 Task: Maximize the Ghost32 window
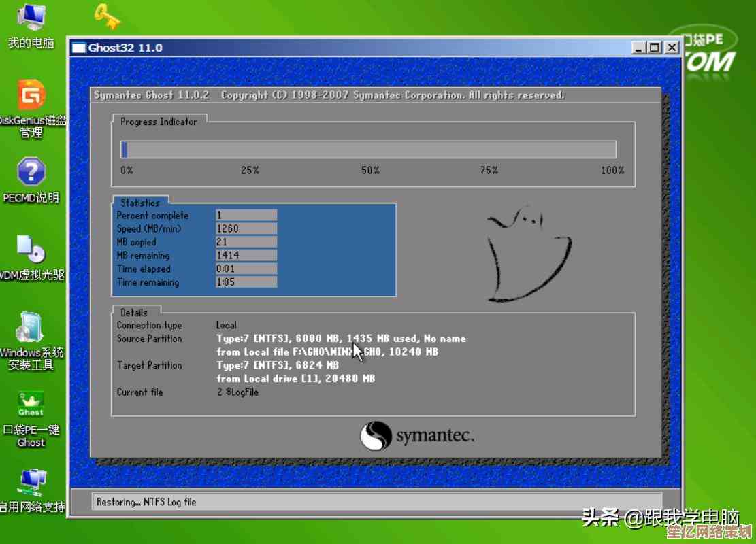pos(654,48)
